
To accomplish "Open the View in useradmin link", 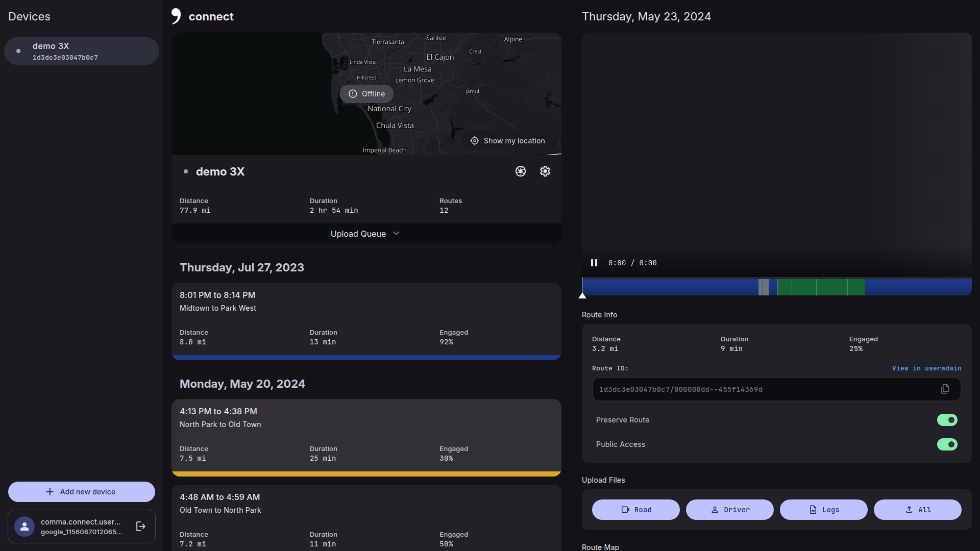I will point(926,368).
